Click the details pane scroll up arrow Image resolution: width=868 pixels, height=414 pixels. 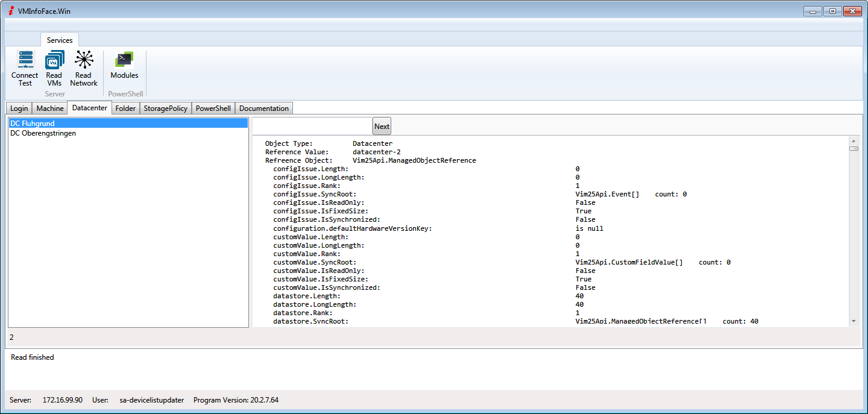point(854,140)
